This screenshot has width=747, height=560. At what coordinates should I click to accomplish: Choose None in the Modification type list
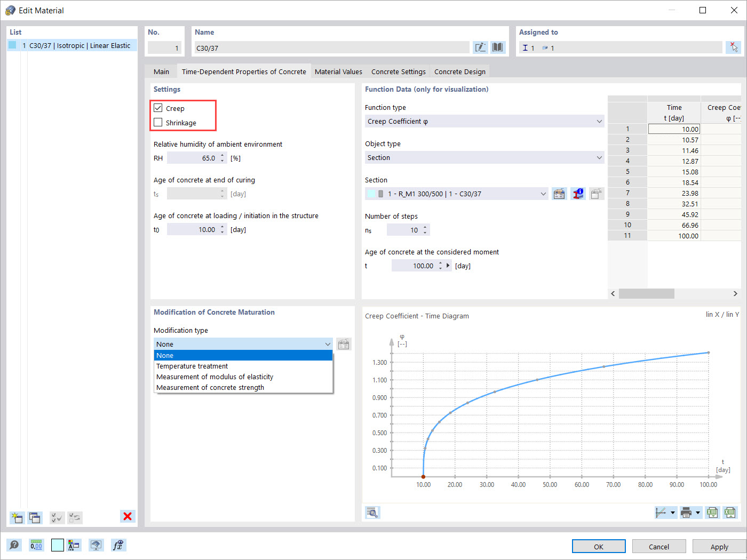click(243, 355)
